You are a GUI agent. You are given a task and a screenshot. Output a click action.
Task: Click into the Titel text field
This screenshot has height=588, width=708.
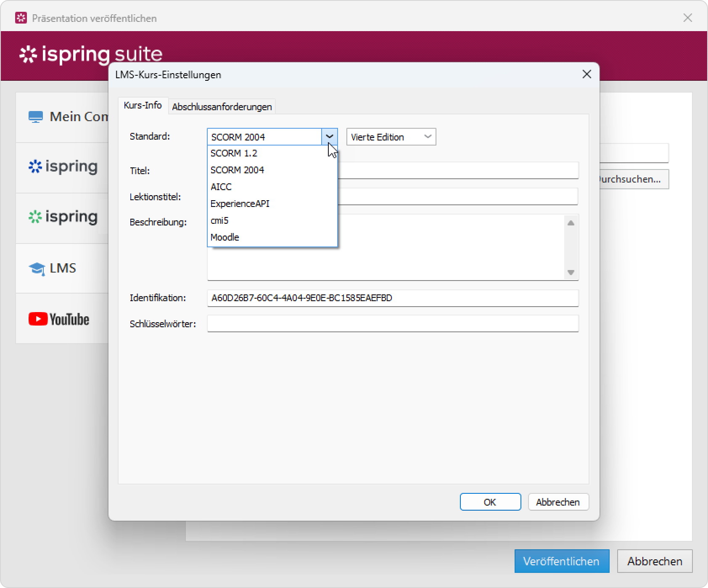[x=458, y=170]
